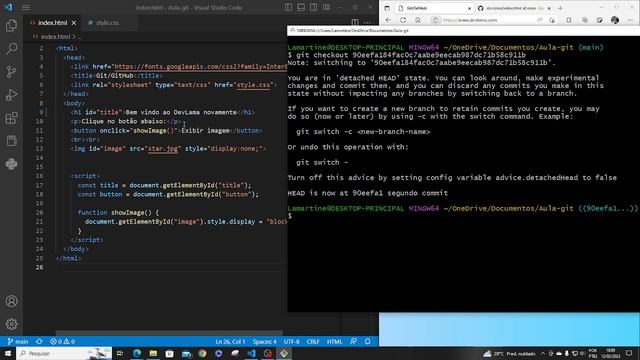Image resolution: width=640 pixels, height=360 pixels.
Task: Change line ending via CRLF status item
Action: (313, 342)
